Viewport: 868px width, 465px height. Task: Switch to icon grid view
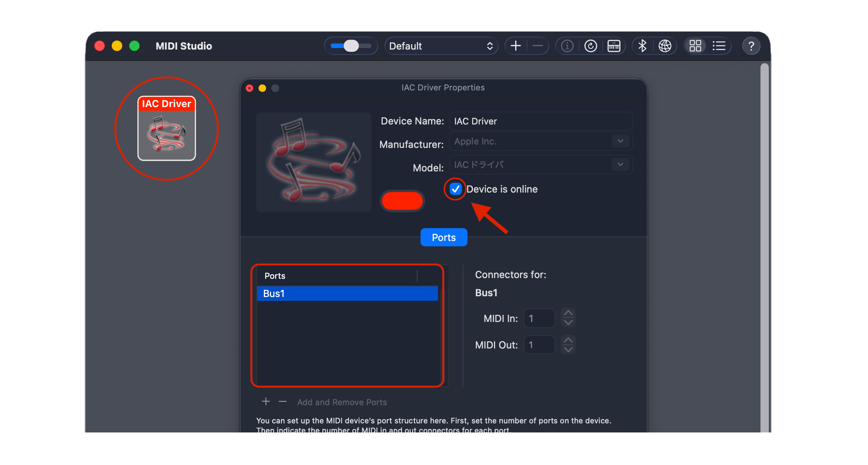pyautogui.click(x=695, y=46)
